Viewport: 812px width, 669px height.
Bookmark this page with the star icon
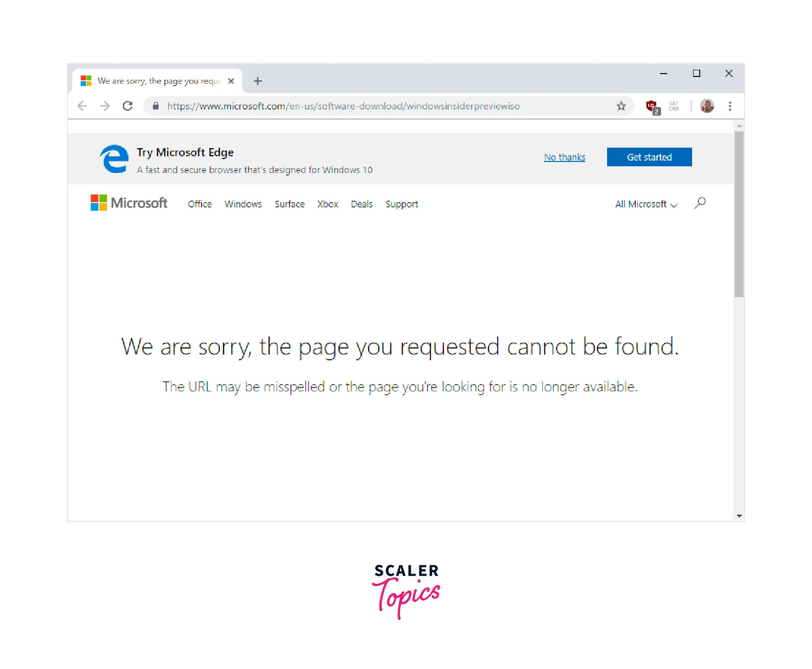pyautogui.click(x=621, y=106)
